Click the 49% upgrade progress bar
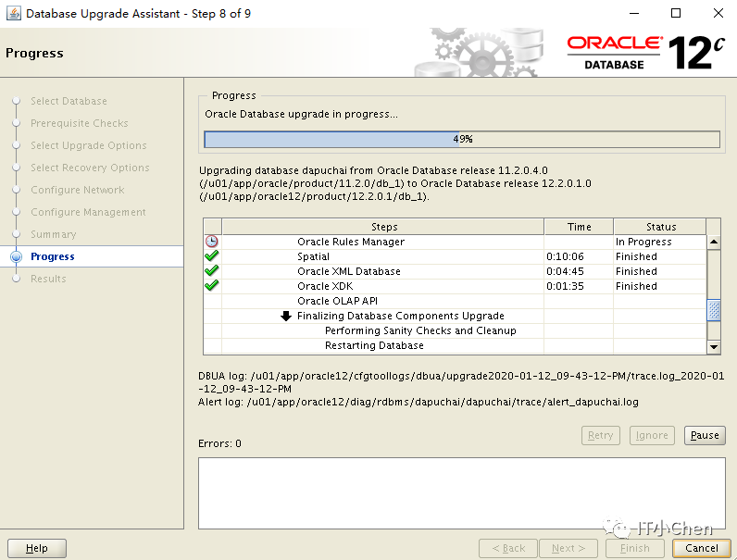Screen dimensions: 737x560 [462, 139]
